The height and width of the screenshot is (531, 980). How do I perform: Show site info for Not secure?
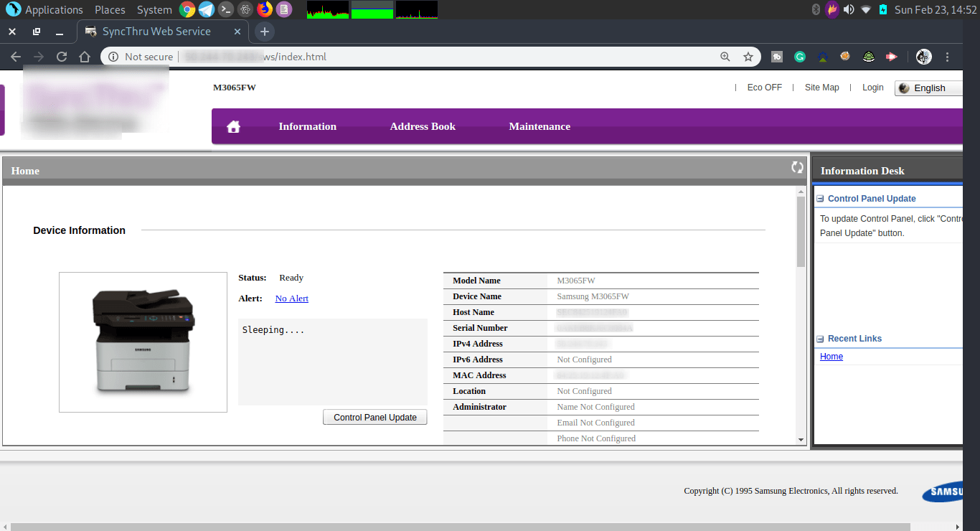(x=141, y=57)
